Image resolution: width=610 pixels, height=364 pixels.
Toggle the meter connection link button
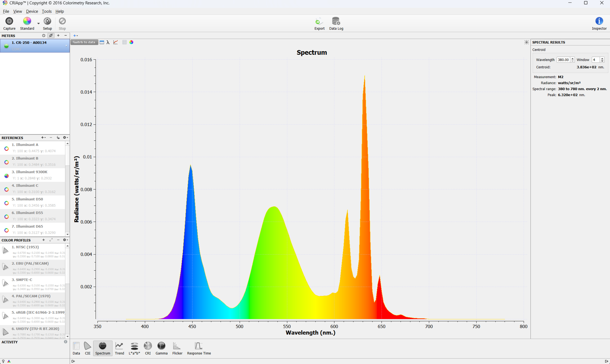coord(51,36)
